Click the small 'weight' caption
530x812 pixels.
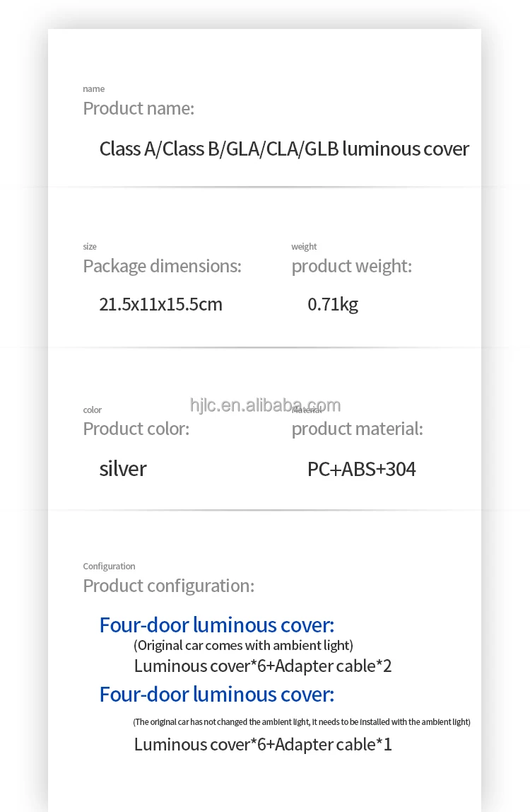tap(304, 247)
